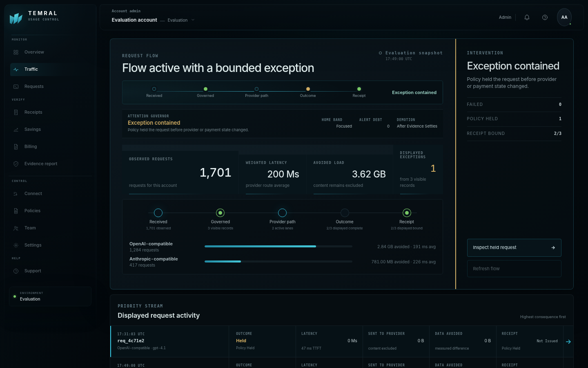Open the Savings page
This screenshot has width=588, height=368.
pyautogui.click(x=51, y=130)
